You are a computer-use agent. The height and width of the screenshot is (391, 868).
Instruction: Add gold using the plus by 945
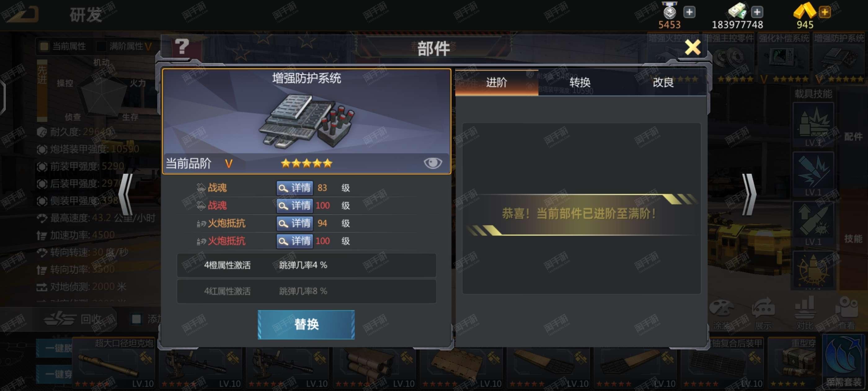pos(825,12)
